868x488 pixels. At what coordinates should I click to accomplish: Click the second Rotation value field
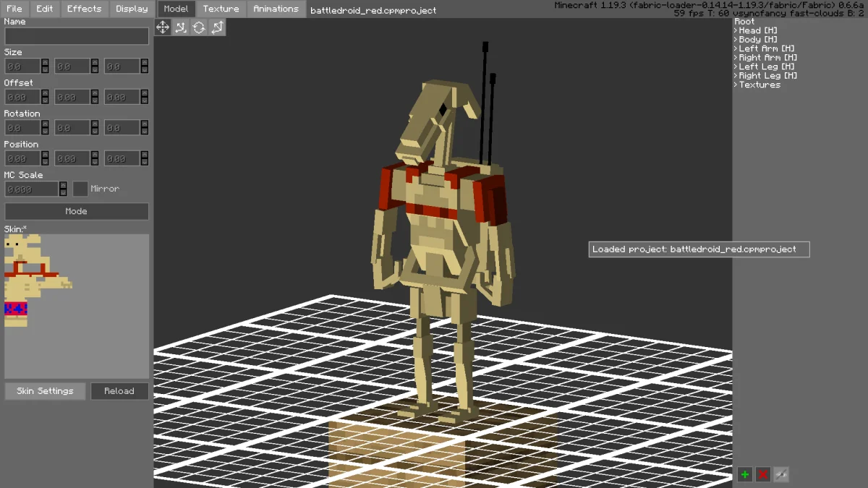(72, 128)
